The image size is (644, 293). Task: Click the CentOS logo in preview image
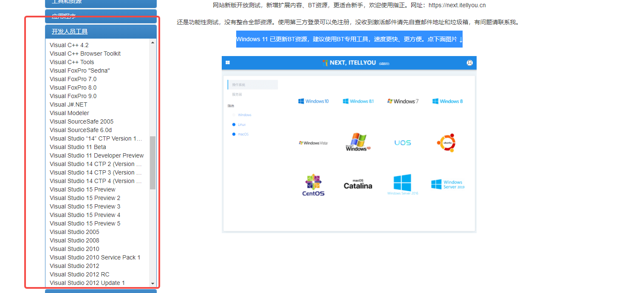pyautogui.click(x=314, y=185)
